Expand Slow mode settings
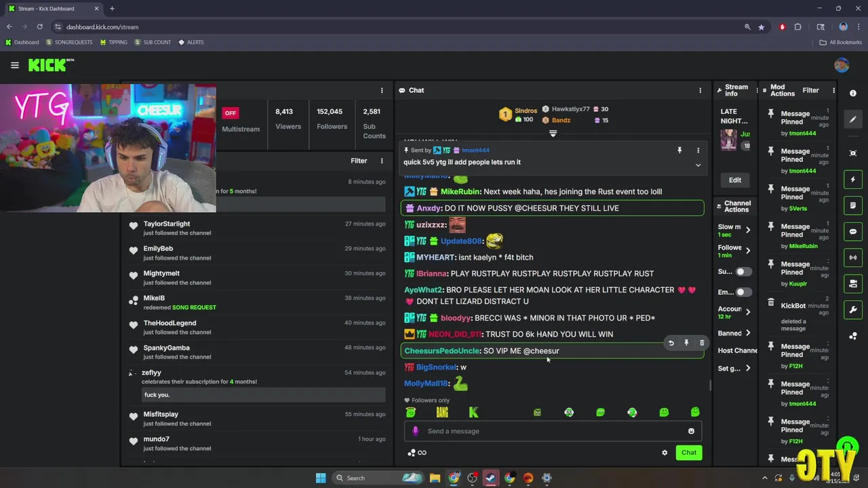Image resolution: width=868 pixels, height=488 pixels. 748,230
